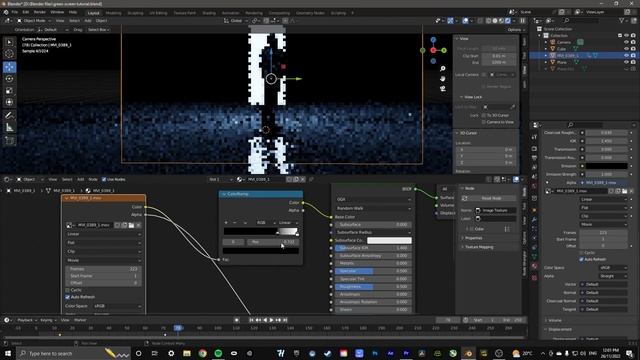Image resolution: width=640 pixels, height=360 pixels.
Task: Hide Camera object with eye icon
Action: pos(626,42)
